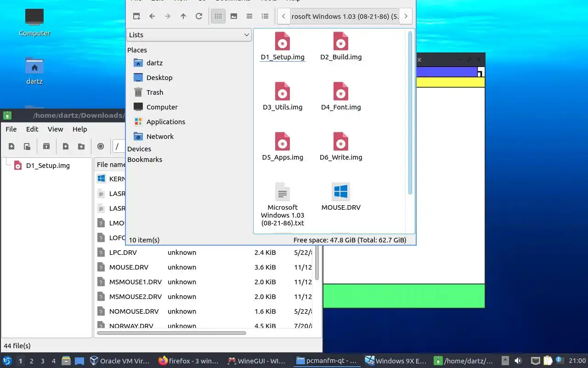Switch to workspace 2

32,361
